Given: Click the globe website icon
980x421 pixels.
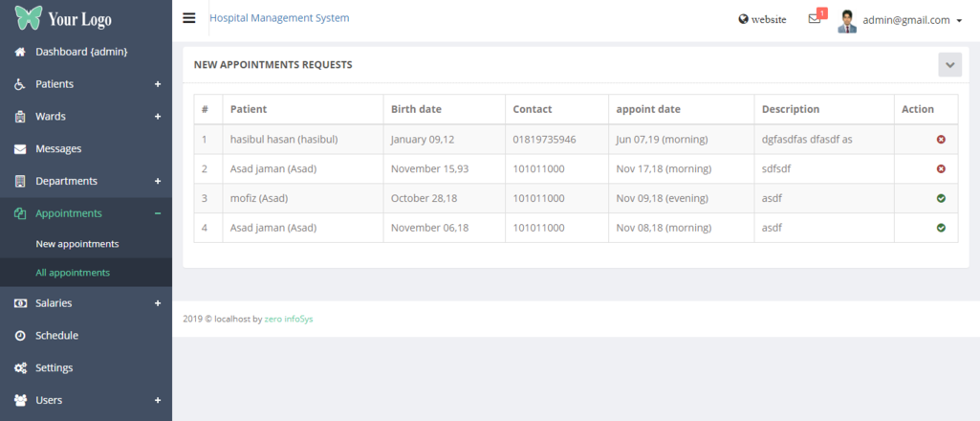Looking at the screenshot, I should 744,19.
